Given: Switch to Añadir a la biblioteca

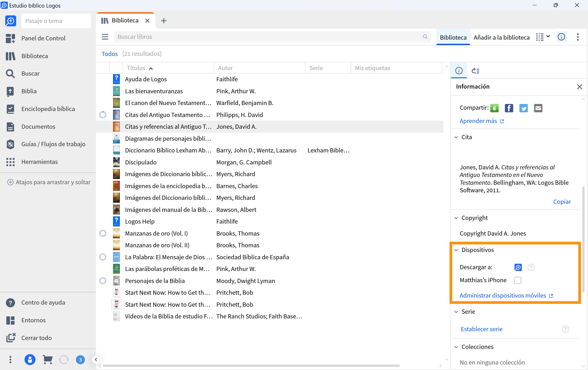Looking at the screenshot, I should point(501,37).
